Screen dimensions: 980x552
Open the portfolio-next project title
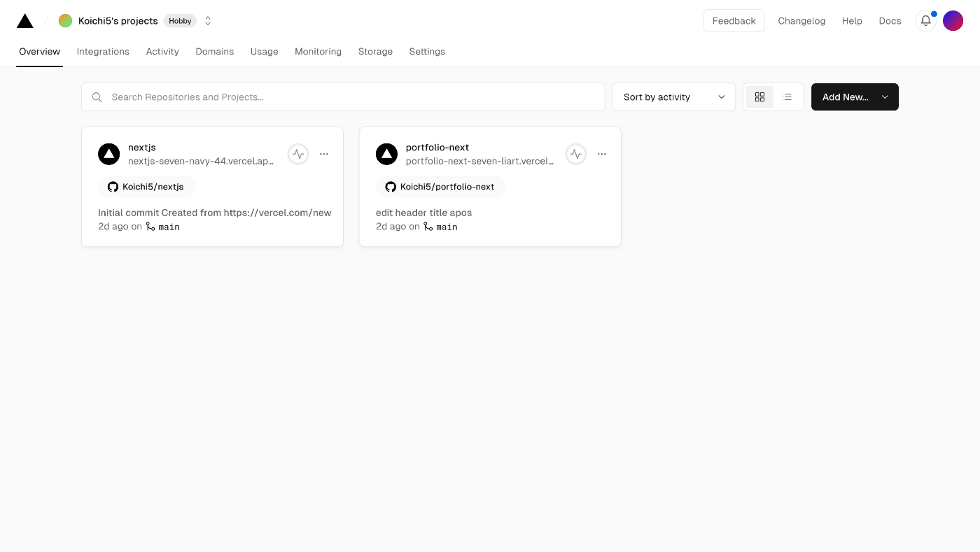click(x=437, y=148)
